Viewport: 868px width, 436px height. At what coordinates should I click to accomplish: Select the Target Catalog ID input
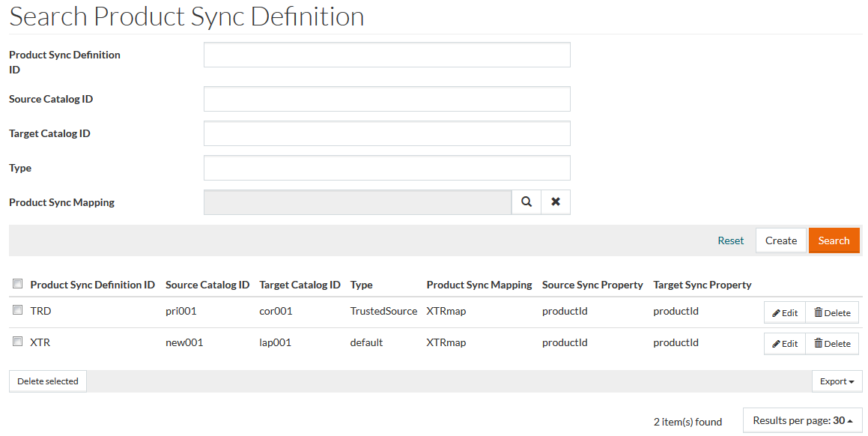386,133
